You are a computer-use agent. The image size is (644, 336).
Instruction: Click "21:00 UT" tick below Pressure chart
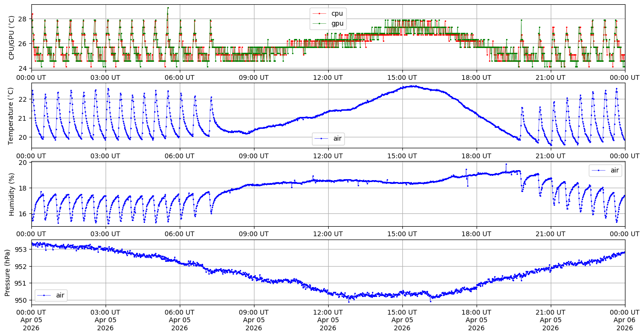coord(550,312)
